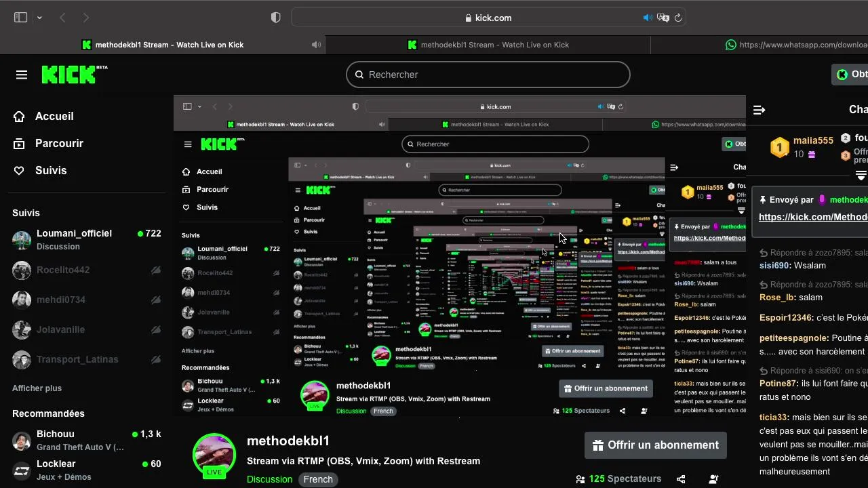Switch to the WhatsApp download tab
The image size is (868, 488).
click(759, 45)
